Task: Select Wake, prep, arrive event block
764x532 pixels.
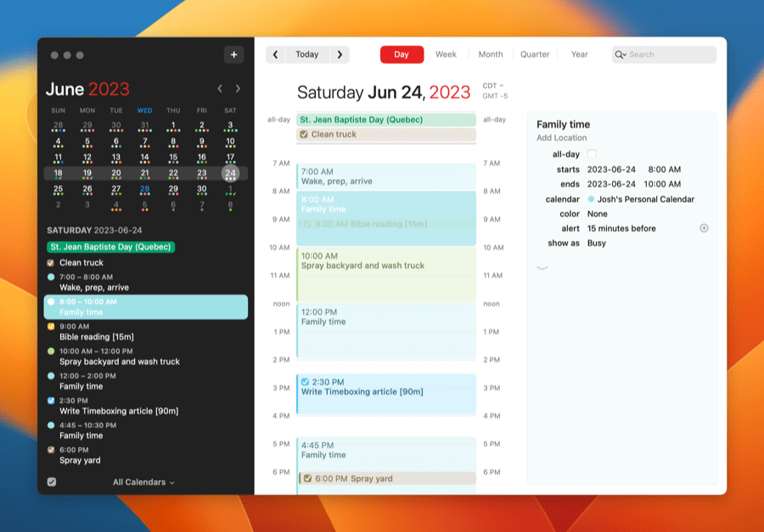Action: (386, 176)
